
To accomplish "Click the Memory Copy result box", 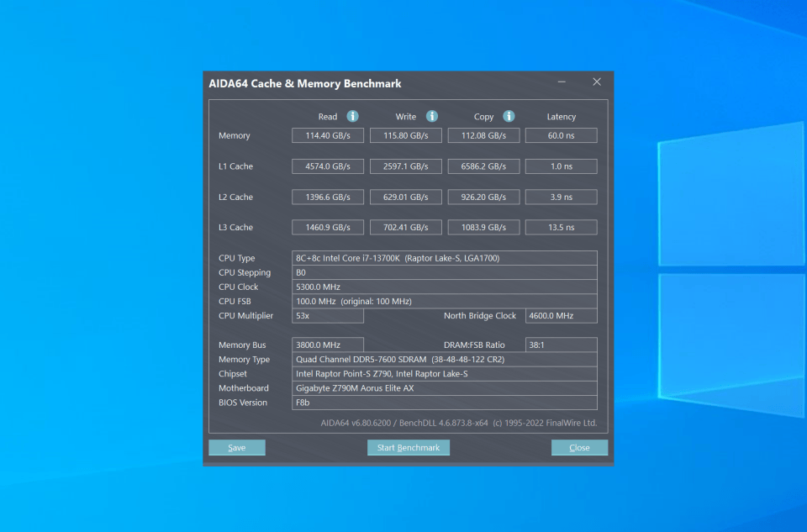I will point(483,135).
